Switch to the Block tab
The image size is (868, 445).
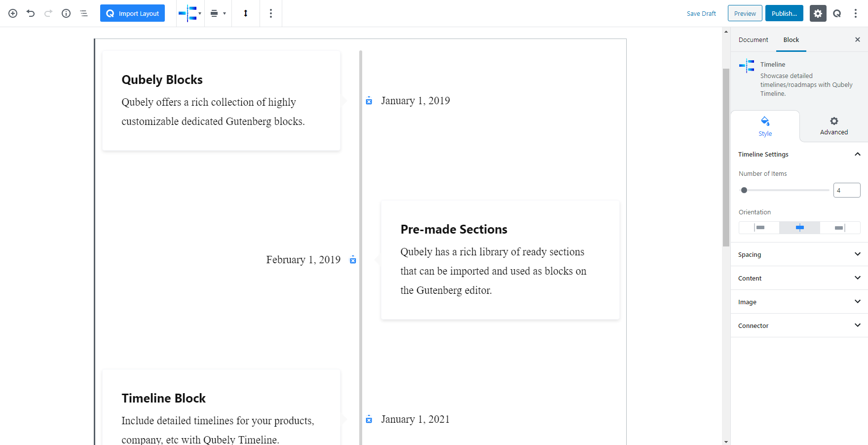coord(791,40)
